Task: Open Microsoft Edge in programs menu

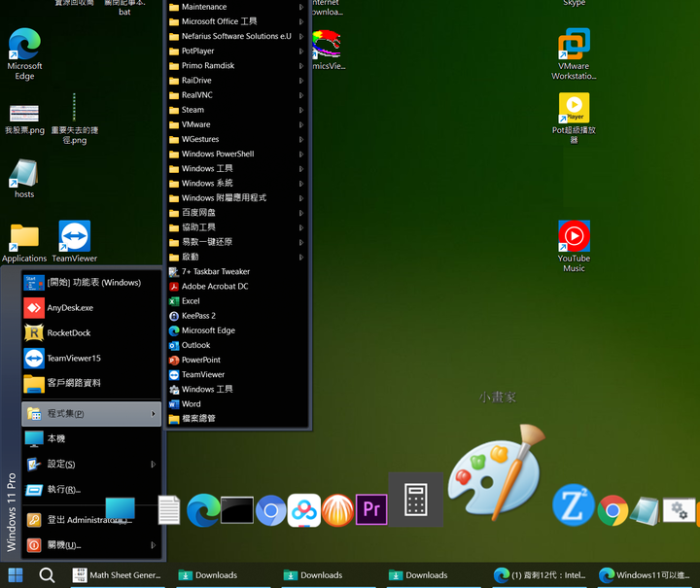Action: [x=236, y=330]
